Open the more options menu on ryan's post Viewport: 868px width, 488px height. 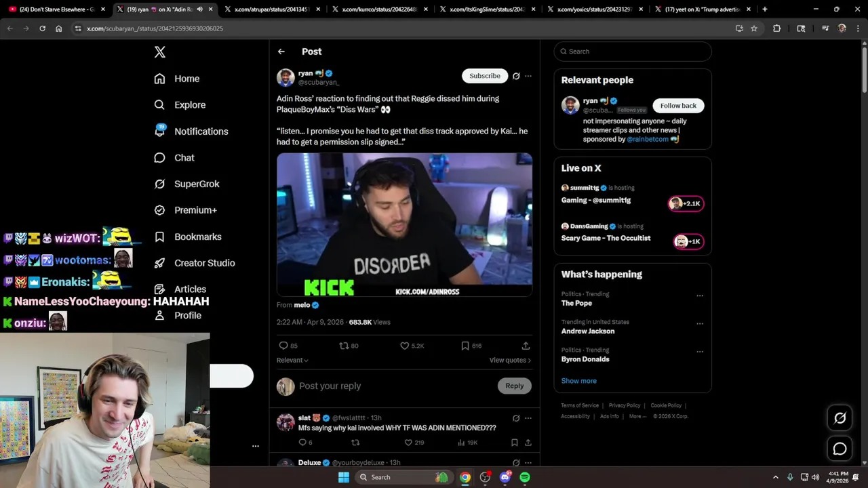pyautogui.click(x=528, y=76)
